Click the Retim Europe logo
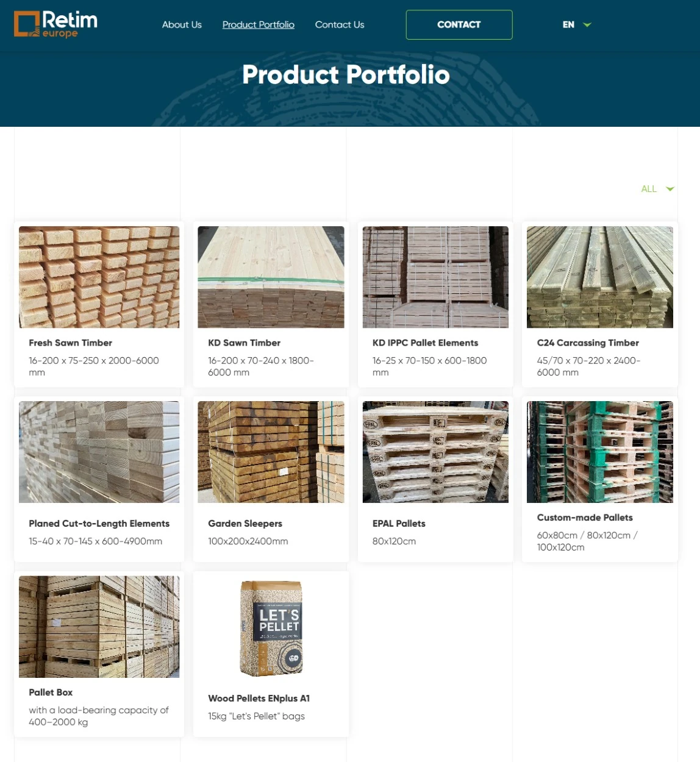The height and width of the screenshot is (762, 700). pyautogui.click(x=55, y=24)
